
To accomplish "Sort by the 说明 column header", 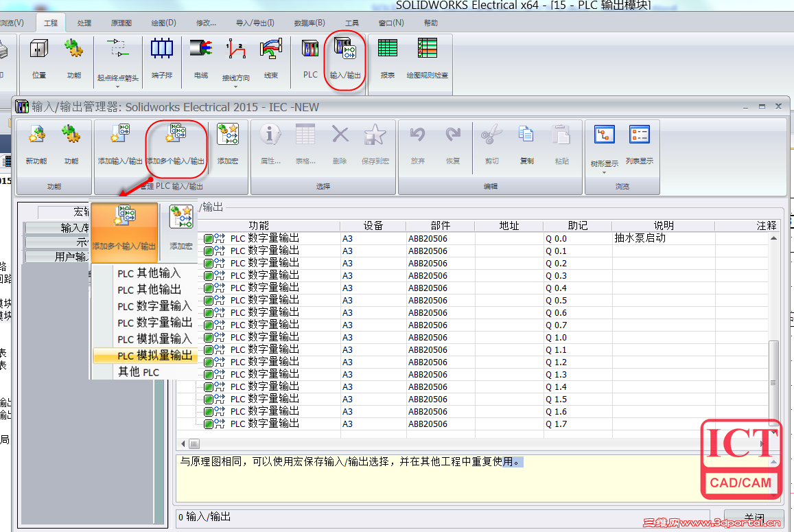I will tap(664, 225).
